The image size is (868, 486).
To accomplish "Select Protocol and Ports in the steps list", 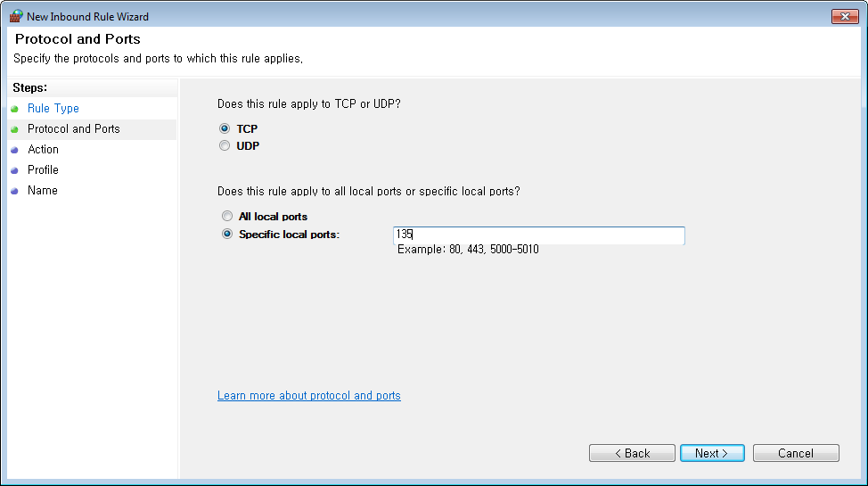I will pos(74,128).
